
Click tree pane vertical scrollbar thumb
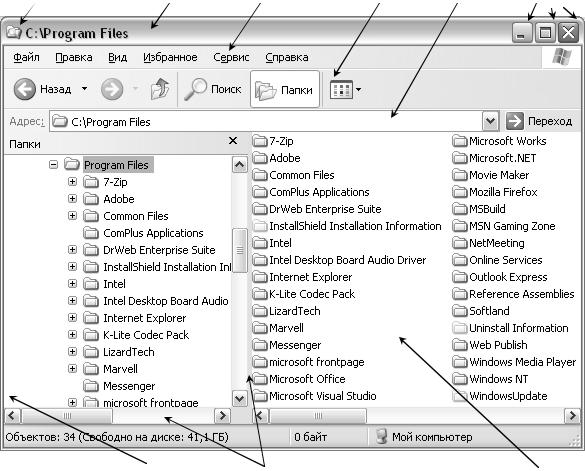pos(240,250)
